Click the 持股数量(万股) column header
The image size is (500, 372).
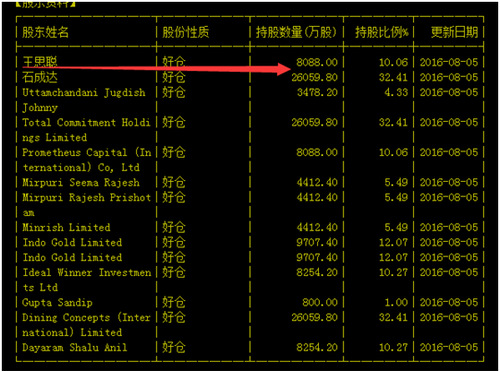[x=296, y=32]
